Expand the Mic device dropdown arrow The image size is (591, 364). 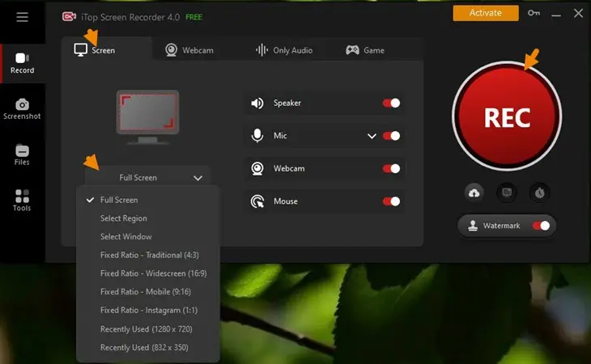[372, 136]
